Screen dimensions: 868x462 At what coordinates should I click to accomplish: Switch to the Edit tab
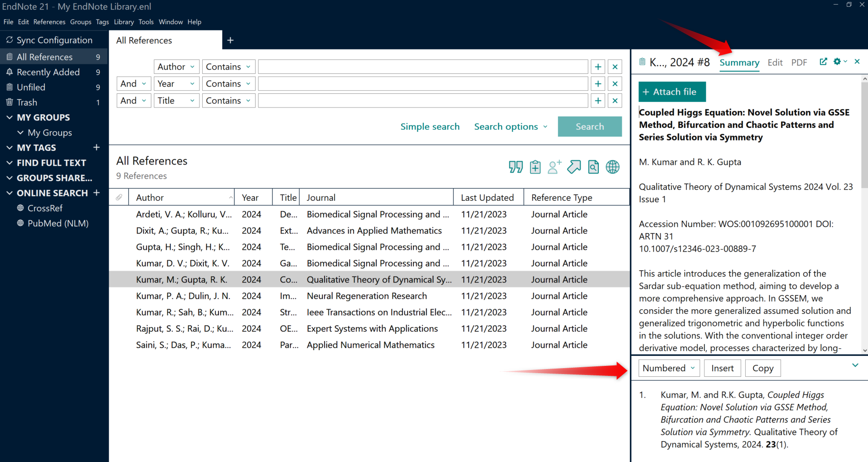click(x=775, y=63)
